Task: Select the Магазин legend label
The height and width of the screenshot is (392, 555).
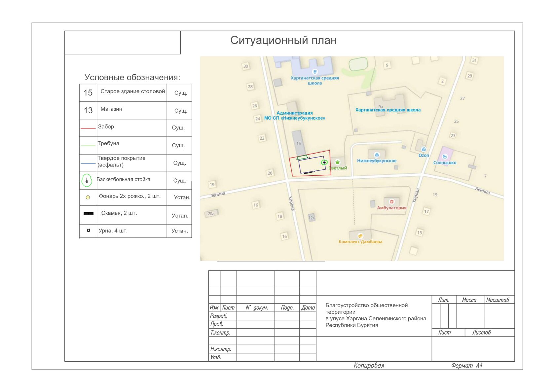Action: click(x=111, y=109)
